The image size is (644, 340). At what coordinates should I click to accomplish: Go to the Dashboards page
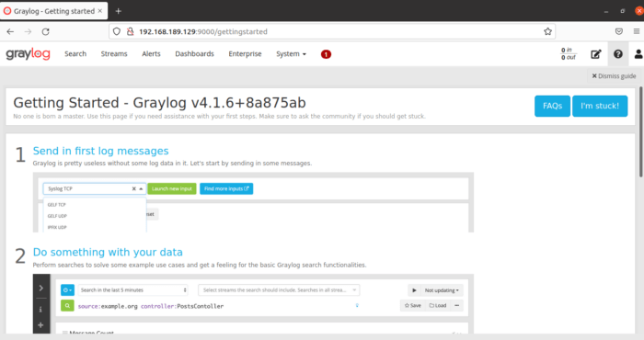point(194,53)
